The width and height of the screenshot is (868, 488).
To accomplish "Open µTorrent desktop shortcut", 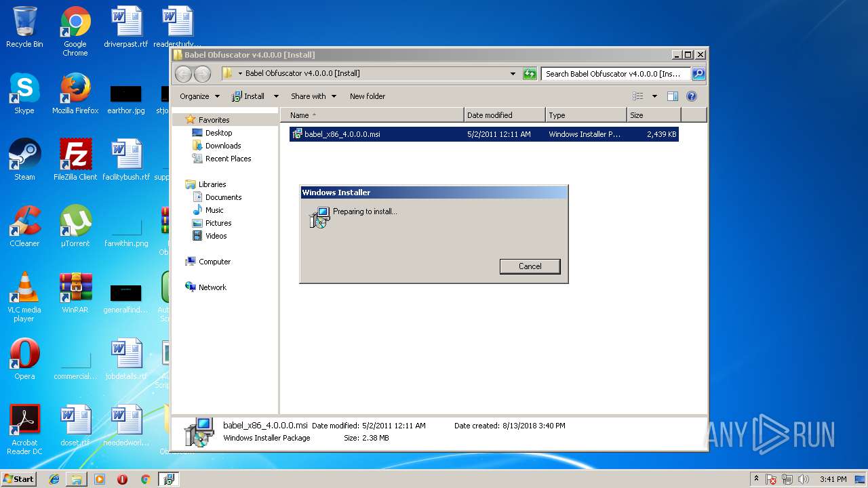I will pyautogui.click(x=75, y=226).
